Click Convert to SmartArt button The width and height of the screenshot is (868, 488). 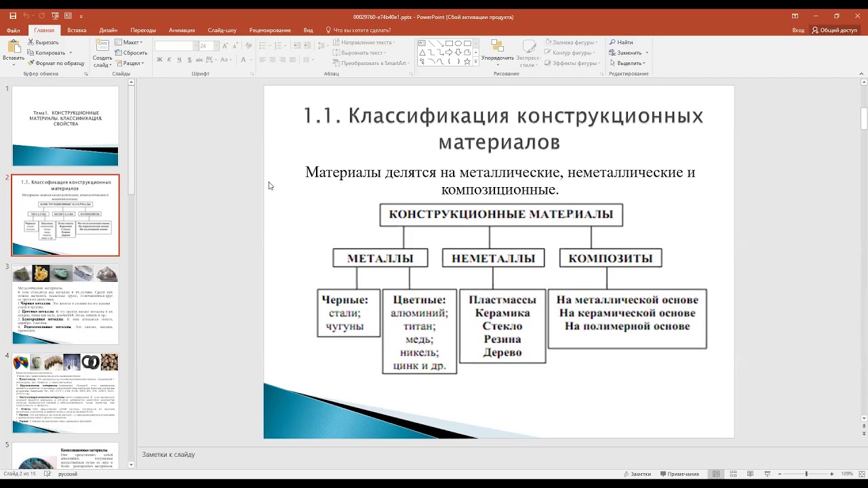pyautogui.click(x=370, y=63)
